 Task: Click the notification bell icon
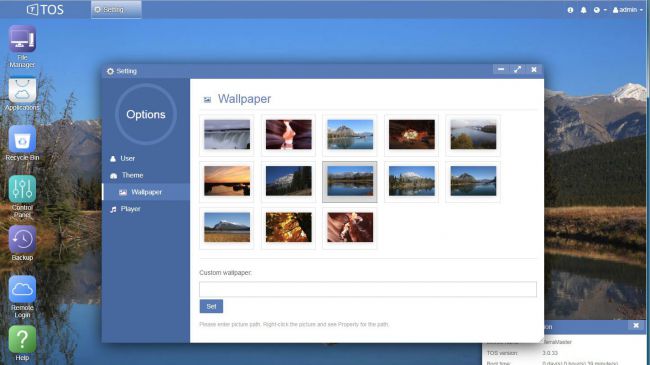click(x=583, y=10)
